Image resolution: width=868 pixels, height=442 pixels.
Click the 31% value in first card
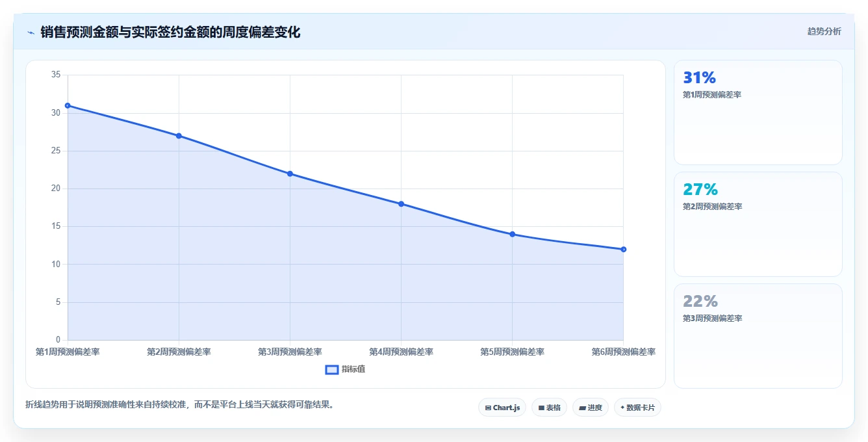[699, 78]
